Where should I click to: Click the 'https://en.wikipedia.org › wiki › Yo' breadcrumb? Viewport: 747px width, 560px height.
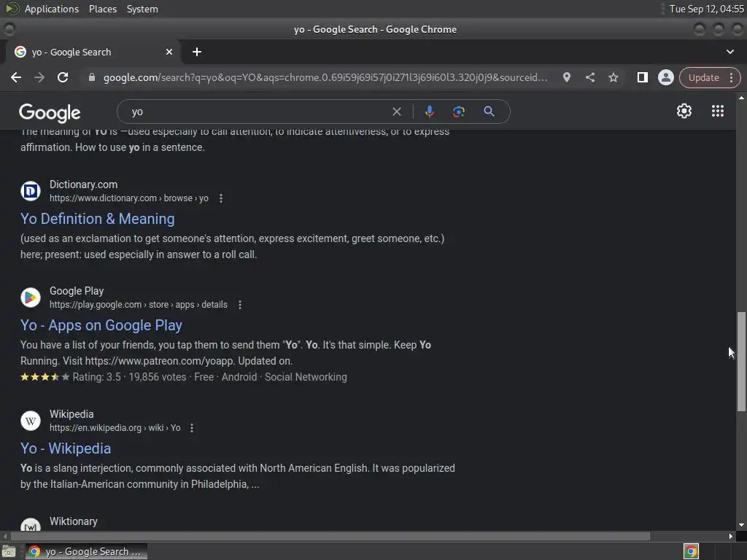(x=115, y=427)
